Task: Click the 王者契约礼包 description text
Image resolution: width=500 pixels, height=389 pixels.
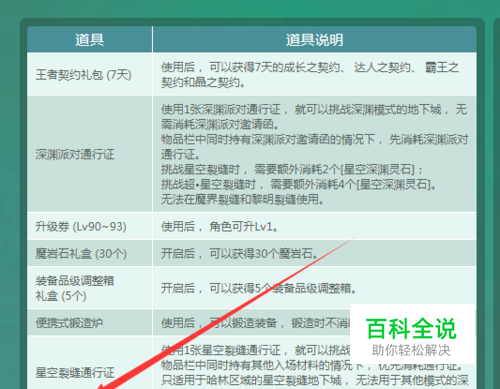Action: tap(310, 75)
